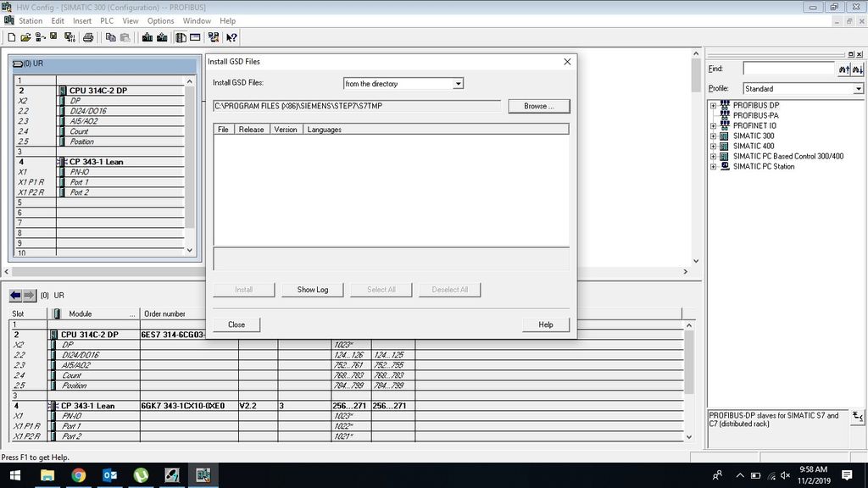Click the Select All button
This screenshot has height=488, width=868.
pyautogui.click(x=381, y=290)
